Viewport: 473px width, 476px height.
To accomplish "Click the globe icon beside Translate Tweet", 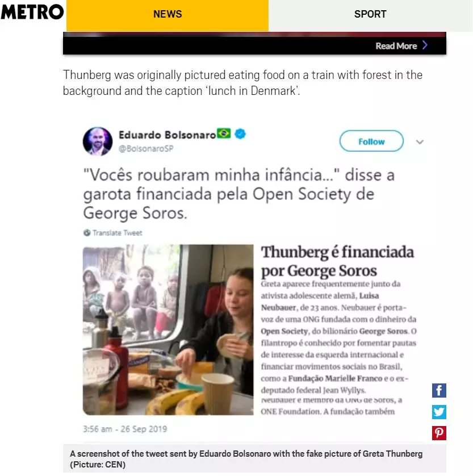I will (87, 233).
